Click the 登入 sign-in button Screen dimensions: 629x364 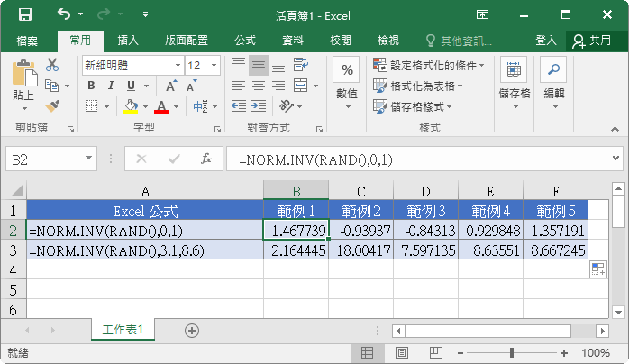point(546,41)
